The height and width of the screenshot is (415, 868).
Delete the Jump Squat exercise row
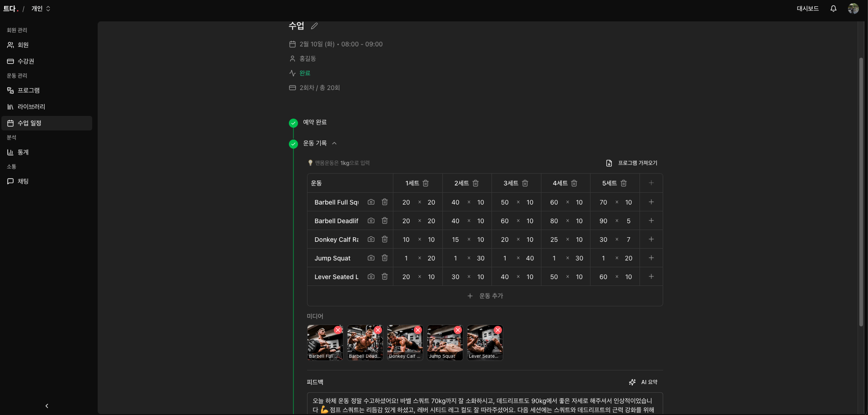pyautogui.click(x=384, y=258)
